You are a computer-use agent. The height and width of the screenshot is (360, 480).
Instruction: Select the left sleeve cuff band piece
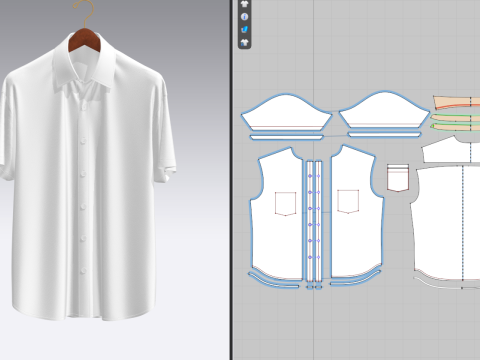pyautogui.click(x=287, y=137)
